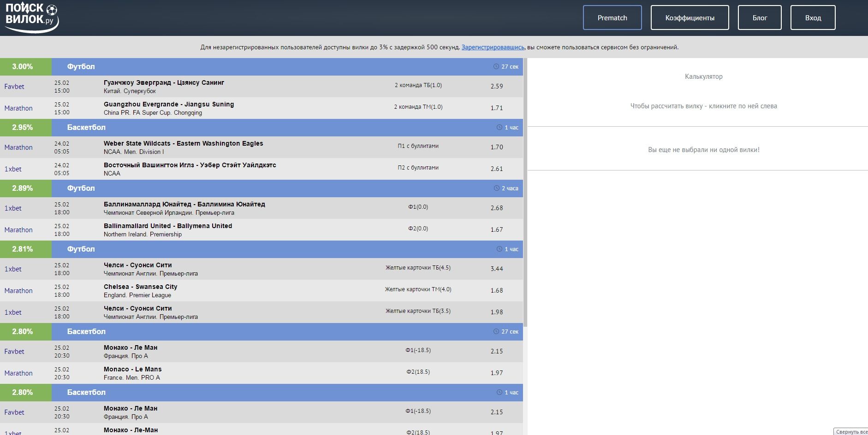Click the Monaco - Le Mans Marathon row

[261, 373]
